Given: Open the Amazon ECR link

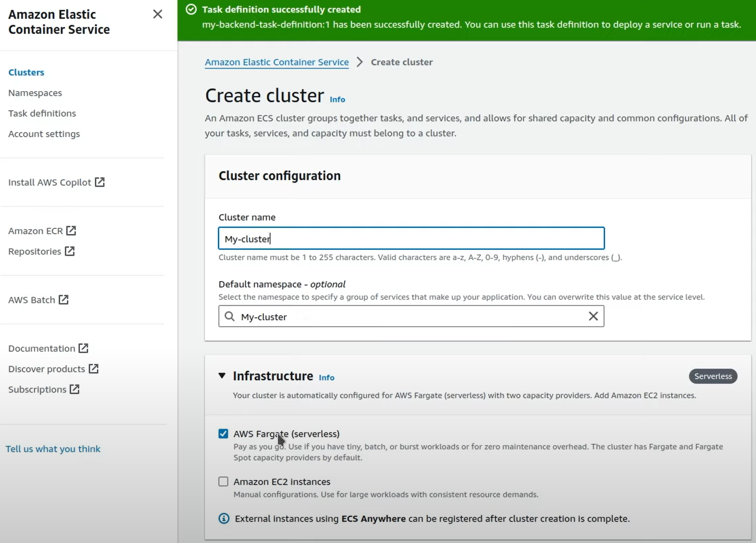Looking at the screenshot, I should click(36, 231).
